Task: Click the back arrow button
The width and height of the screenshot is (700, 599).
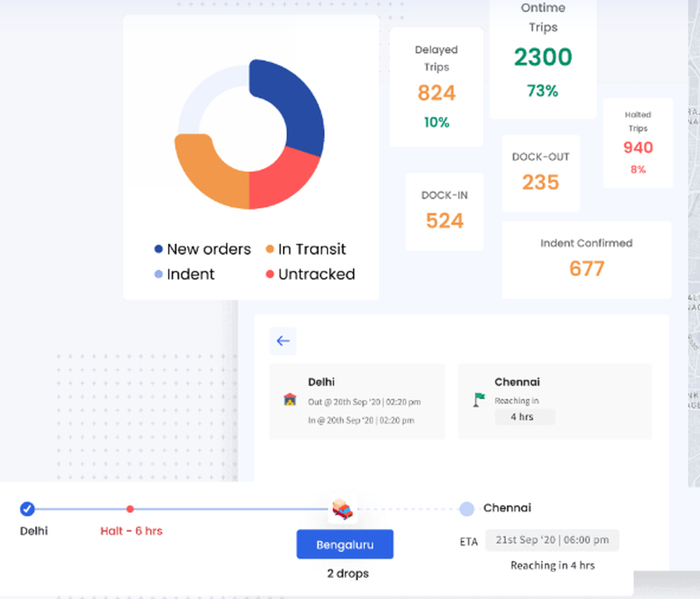Action: tap(283, 341)
